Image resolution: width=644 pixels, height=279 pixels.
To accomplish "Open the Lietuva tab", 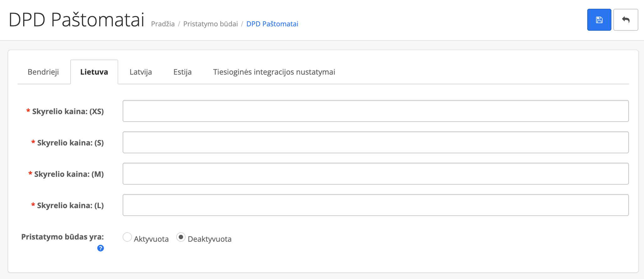I will click(94, 72).
